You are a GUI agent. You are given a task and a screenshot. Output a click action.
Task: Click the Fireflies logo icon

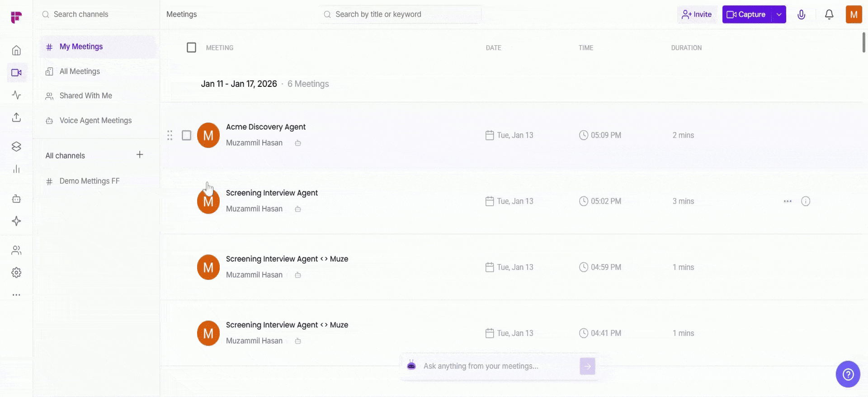[16, 17]
